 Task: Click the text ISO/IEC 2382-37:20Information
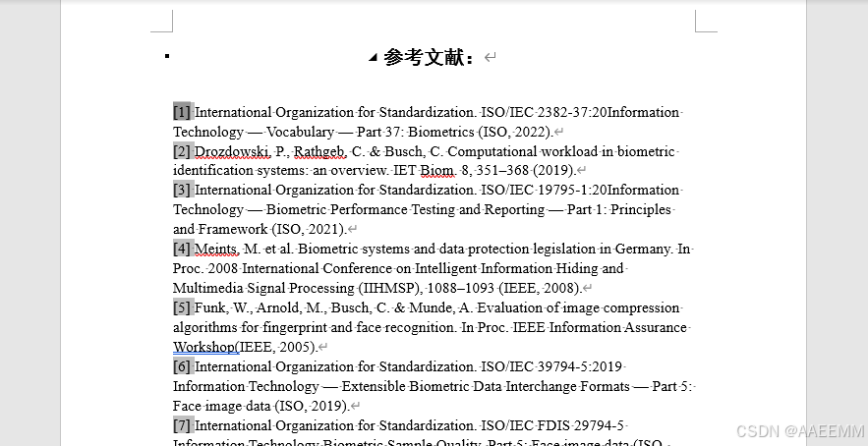tap(580, 112)
